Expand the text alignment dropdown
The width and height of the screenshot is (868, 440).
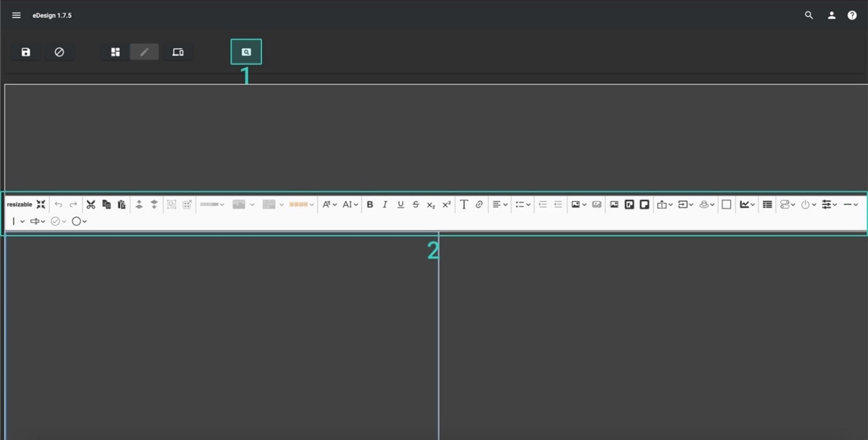[500, 204]
